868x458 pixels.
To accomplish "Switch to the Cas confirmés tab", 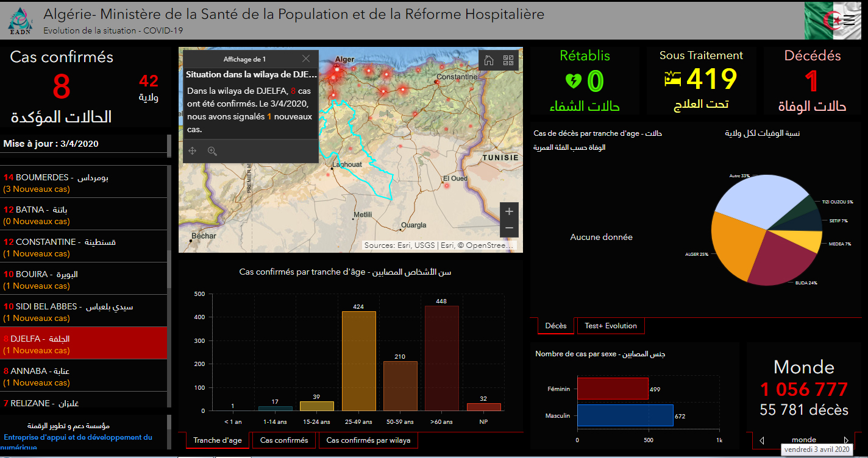I will (x=284, y=440).
